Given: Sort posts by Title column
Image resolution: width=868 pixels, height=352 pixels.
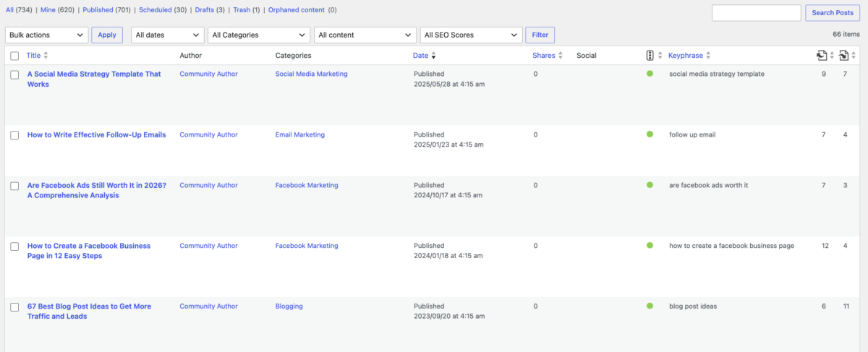Looking at the screenshot, I should [33, 55].
